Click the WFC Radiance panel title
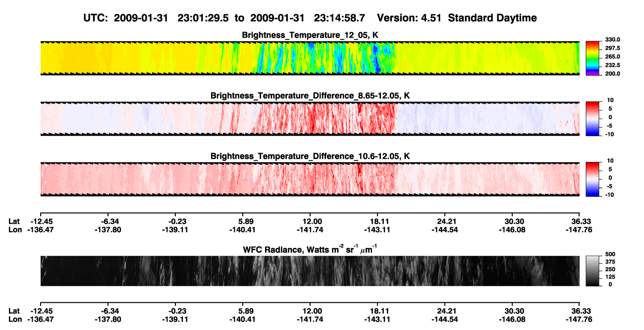Image resolution: width=644 pixels, height=330 pixels. (x=310, y=249)
